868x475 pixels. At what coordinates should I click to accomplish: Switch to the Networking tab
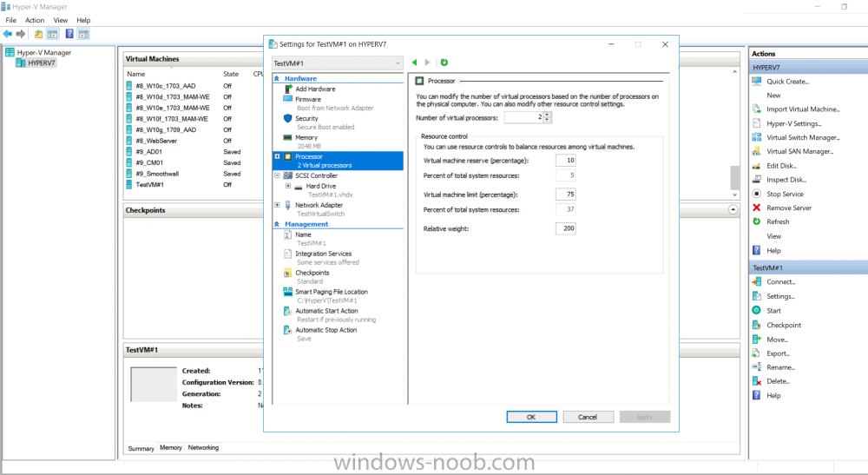pos(203,448)
